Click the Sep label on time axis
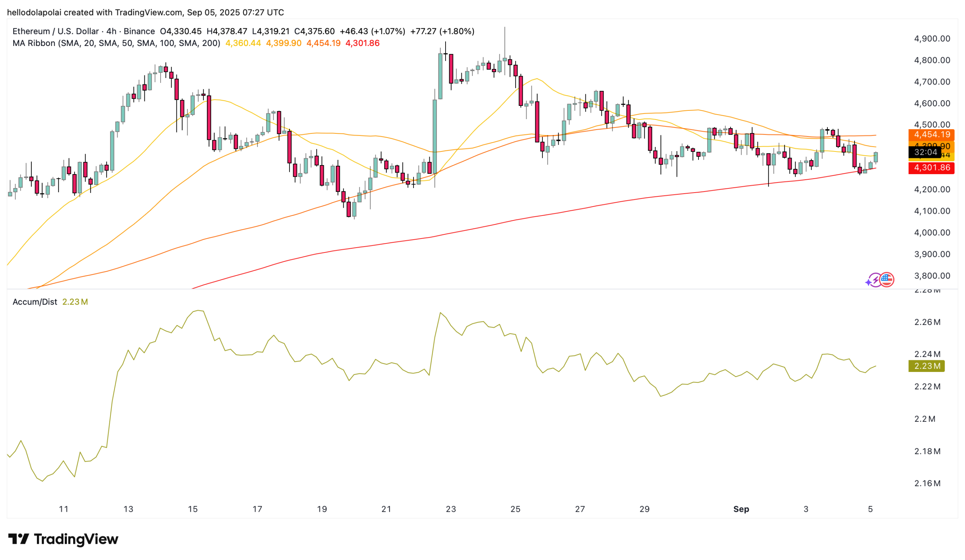This screenshot has height=560, width=965. tap(741, 509)
